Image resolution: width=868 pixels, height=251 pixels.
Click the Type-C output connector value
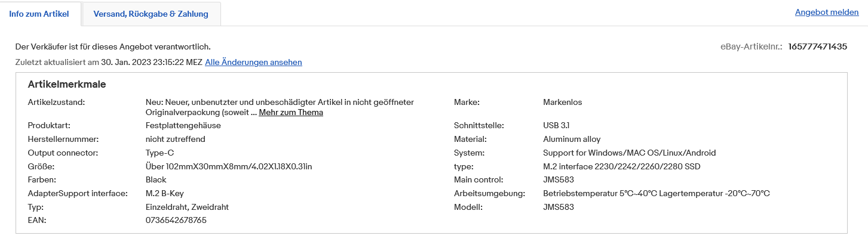160,153
